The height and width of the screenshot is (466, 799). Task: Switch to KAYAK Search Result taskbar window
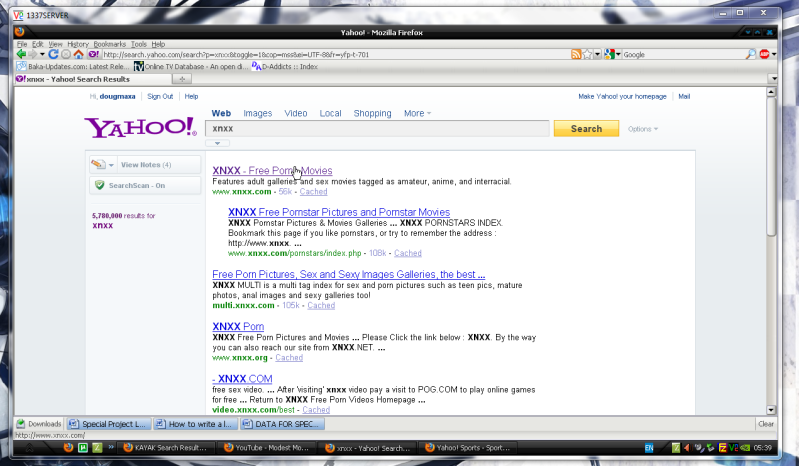pos(165,448)
